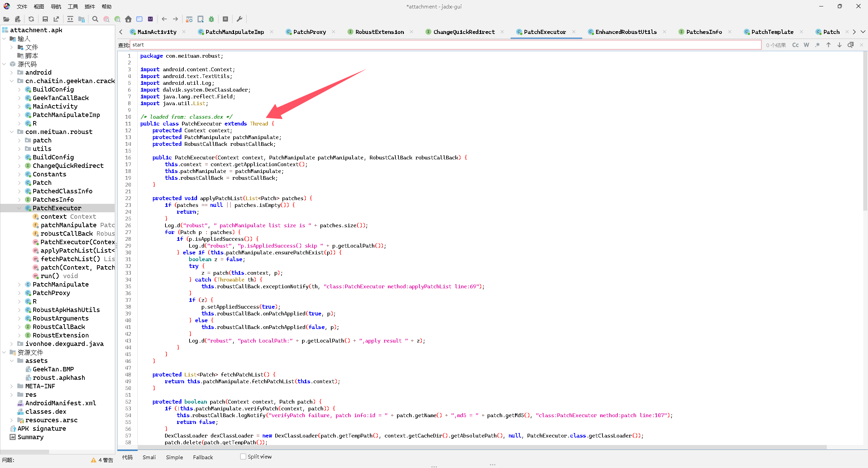Expand the META-INF folder
Image resolution: width=868 pixels, height=468 pixels.
pyautogui.click(x=12, y=386)
